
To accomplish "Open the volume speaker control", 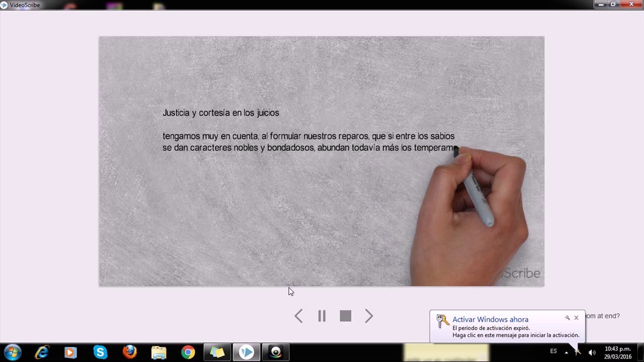I will pos(592,352).
